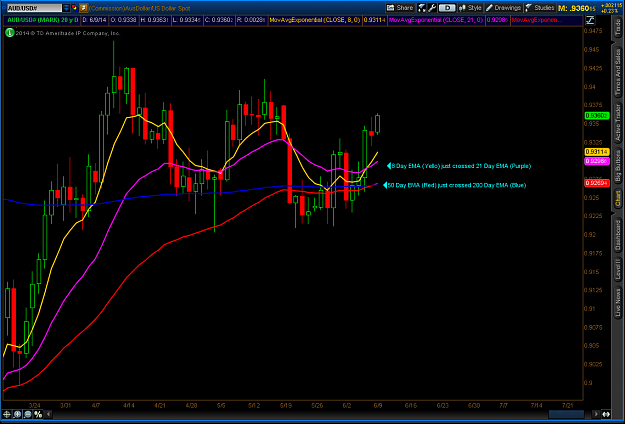625x424 pixels.
Task: Click the red 0.9269 EMA price bubble
Action: tap(597, 183)
